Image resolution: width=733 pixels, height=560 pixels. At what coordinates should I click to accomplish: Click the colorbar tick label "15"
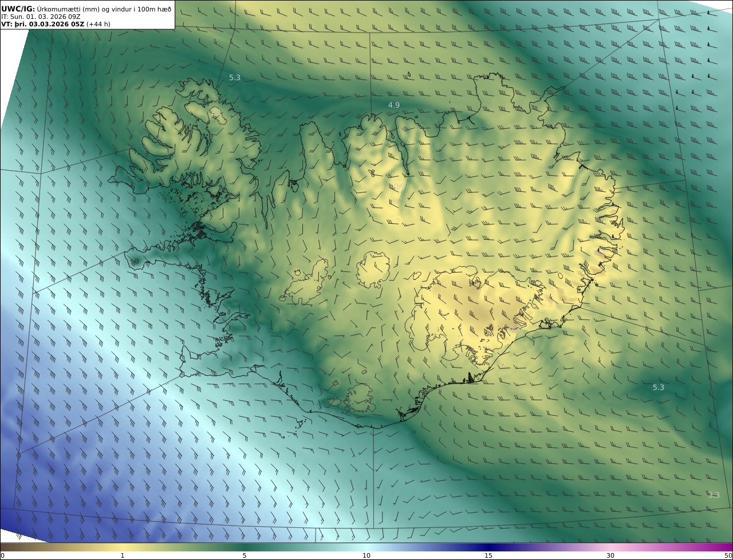coord(488,555)
